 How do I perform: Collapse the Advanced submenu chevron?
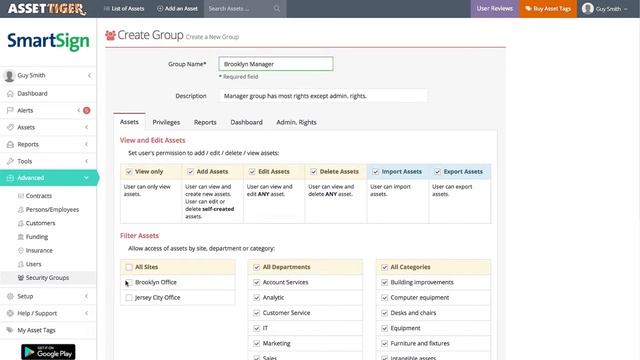(x=86, y=178)
